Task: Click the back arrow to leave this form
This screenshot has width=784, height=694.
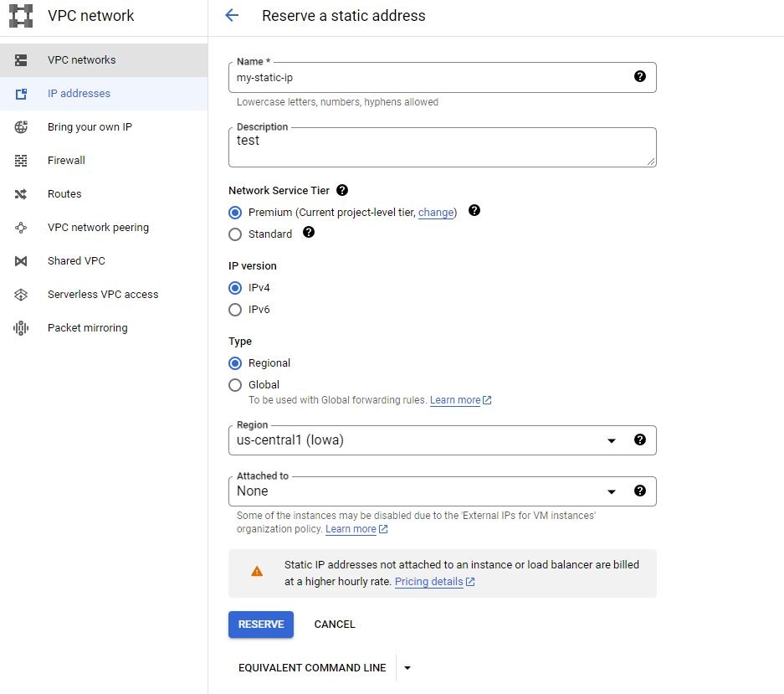Action: [232, 15]
